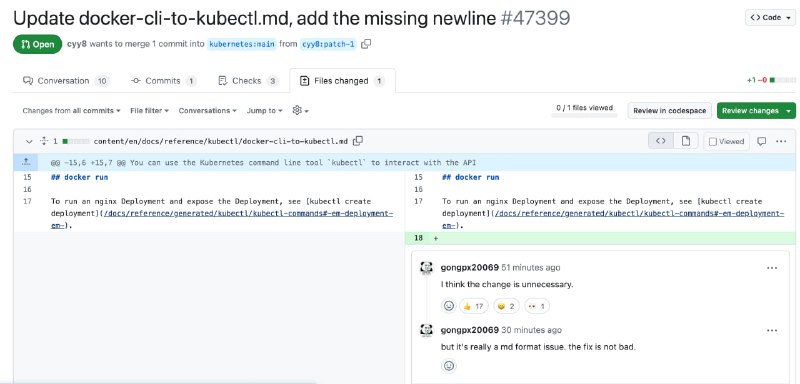Copy the file path to clipboard
The height and width of the screenshot is (384, 800).
pyautogui.click(x=358, y=141)
